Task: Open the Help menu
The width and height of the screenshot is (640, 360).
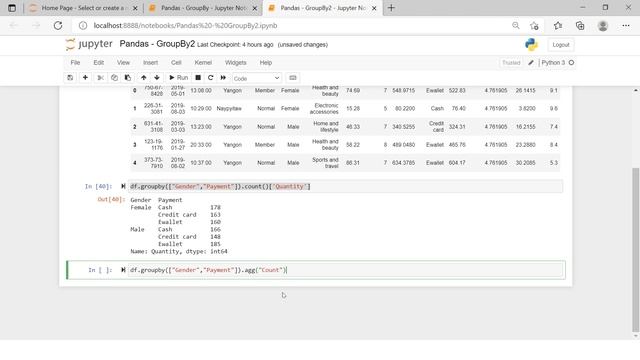Action: [266, 63]
